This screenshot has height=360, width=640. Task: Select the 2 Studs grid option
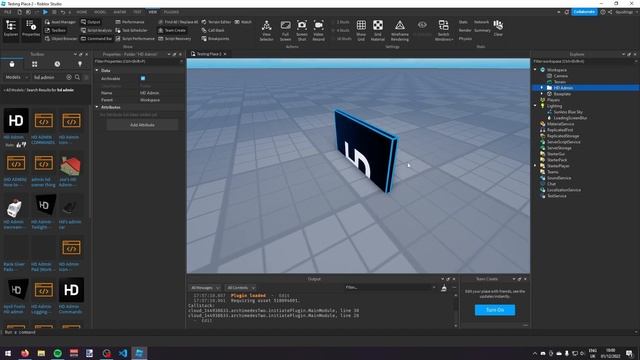[341, 22]
